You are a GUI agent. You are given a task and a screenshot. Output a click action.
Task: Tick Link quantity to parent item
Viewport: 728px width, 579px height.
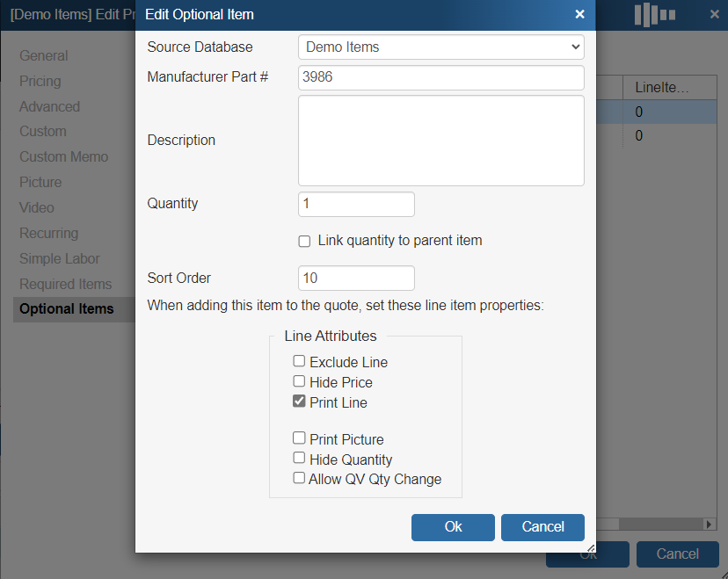(305, 241)
